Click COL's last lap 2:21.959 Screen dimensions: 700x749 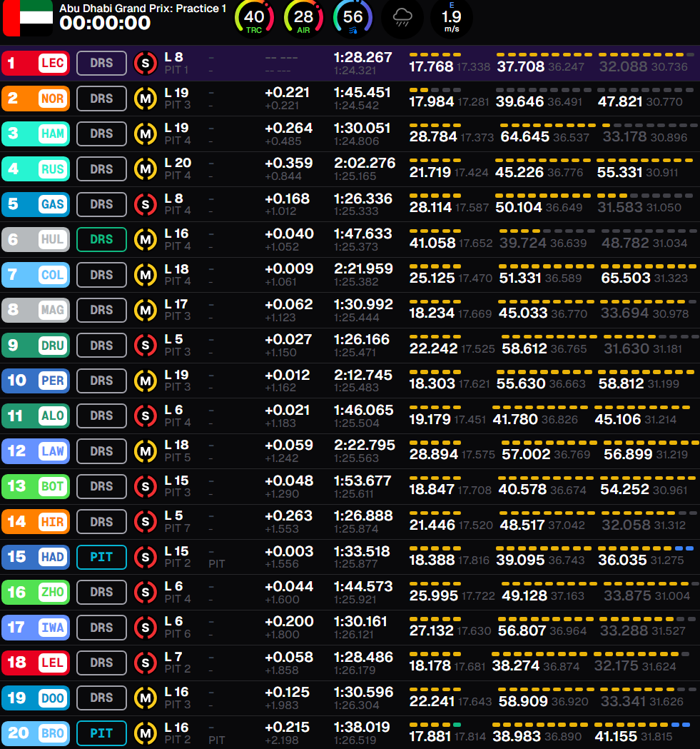pyautogui.click(x=363, y=269)
